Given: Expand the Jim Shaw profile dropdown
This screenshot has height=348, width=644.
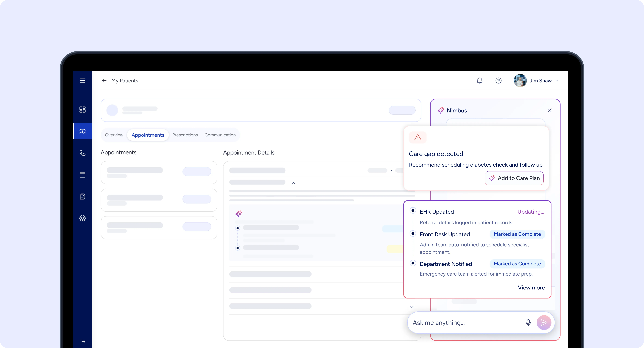Looking at the screenshot, I should pyautogui.click(x=557, y=81).
